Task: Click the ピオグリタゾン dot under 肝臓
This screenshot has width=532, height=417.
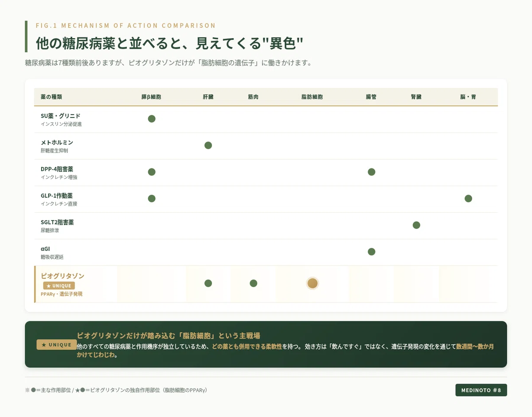Action: 208,283
